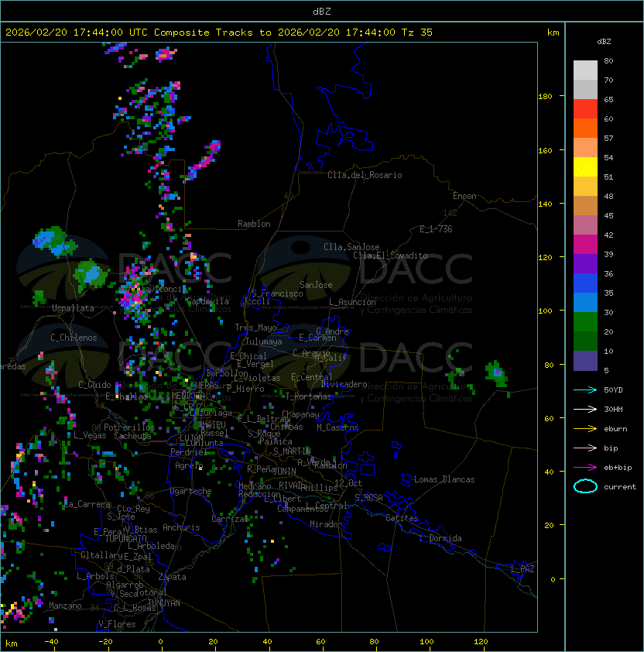This screenshot has height=652, width=644.
Task: Click the 'La_Carrera' map label
Action: coord(87,504)
